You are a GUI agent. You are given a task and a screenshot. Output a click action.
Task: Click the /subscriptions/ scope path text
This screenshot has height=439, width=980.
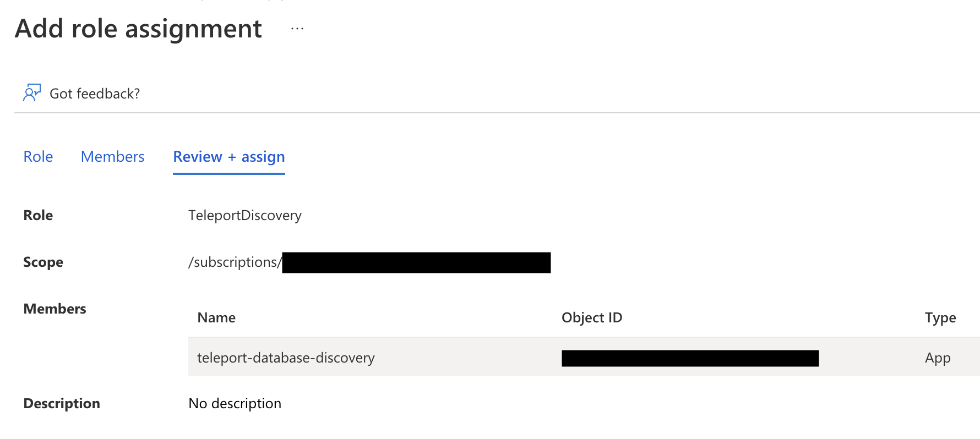click(234, 262)
